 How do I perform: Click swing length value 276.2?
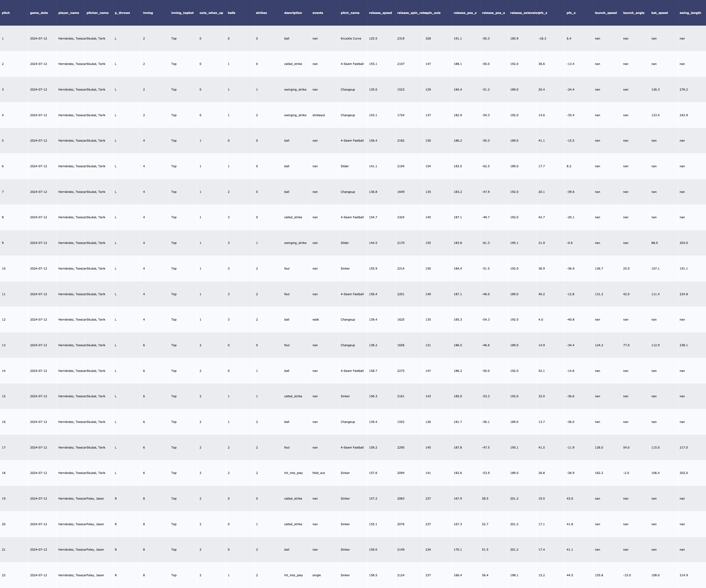coord(683,90)
